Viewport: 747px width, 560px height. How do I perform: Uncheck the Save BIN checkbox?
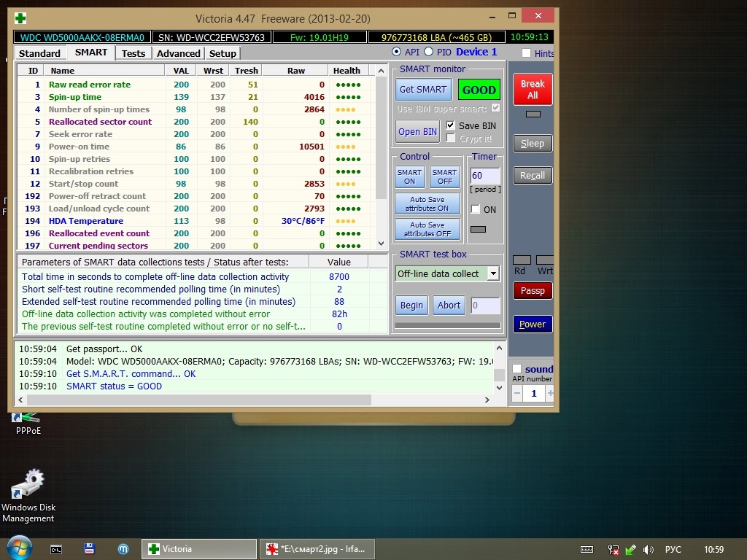pyautogui.click(x=451, y=125)
